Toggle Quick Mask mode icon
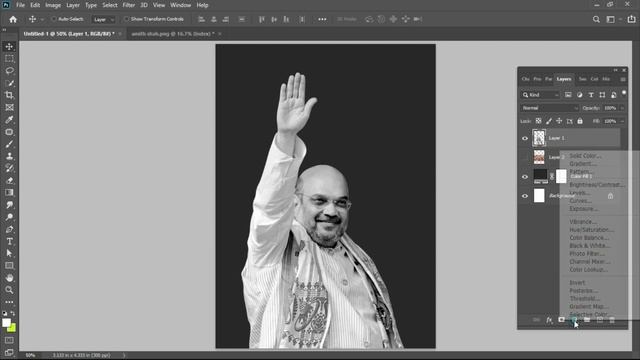 pos(9,340)
